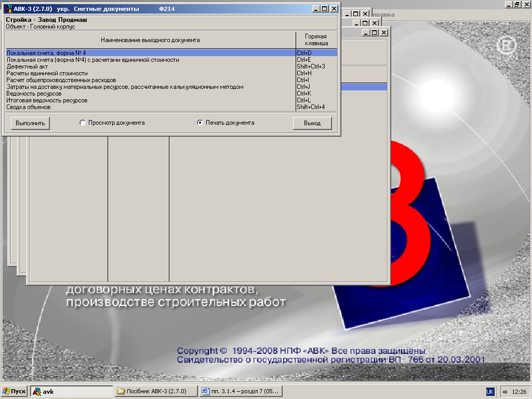Restore down the main АВК application window
532x399 pixels.
pyautogui.click(x=517, y=4)
